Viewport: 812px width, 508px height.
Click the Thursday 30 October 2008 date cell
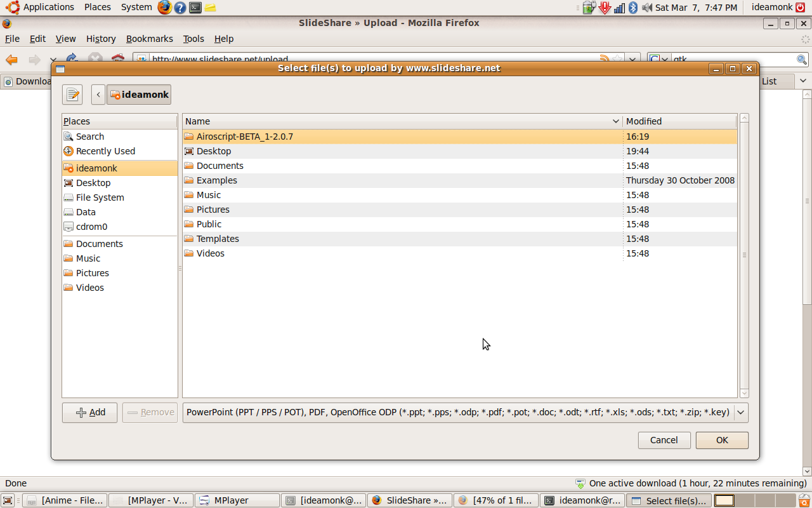(680, 180)
